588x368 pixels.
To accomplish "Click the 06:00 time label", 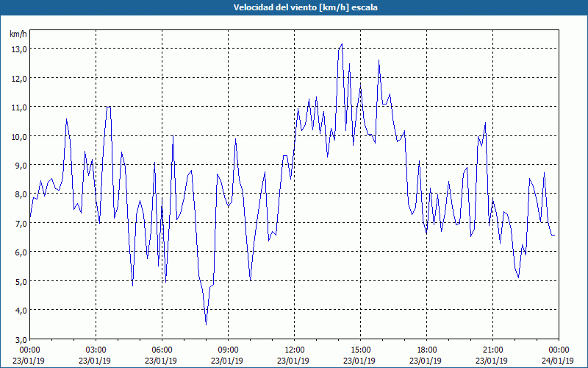I will [x=162, y=350].
